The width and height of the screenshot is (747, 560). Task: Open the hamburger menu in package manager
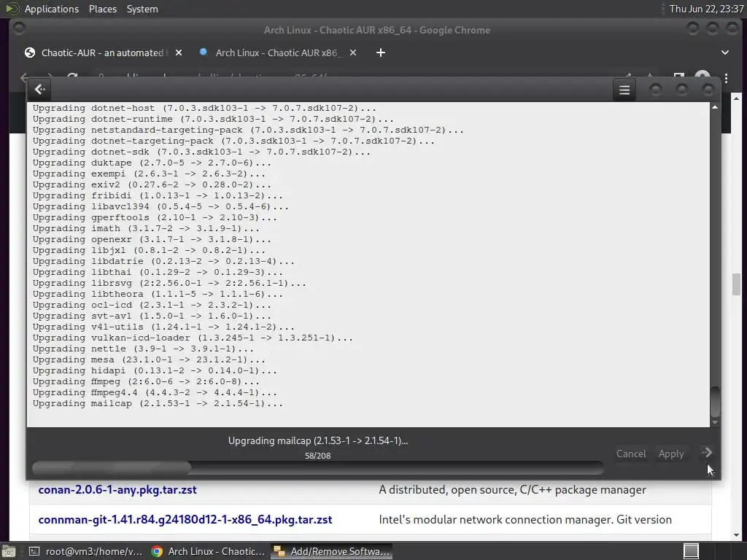point(624,90)
